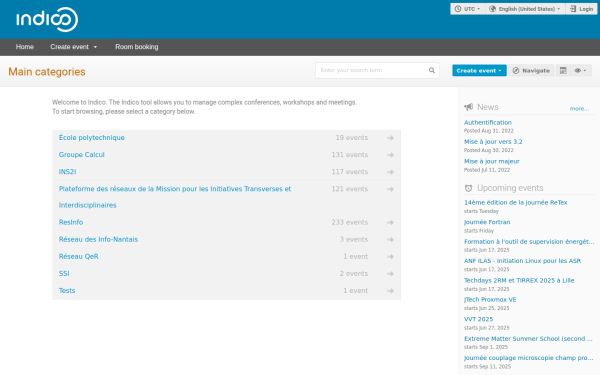Image resolution: width=600 pixels, height=375 pixels.
Task: Open Tests category
Action: (x=67, y=290)
